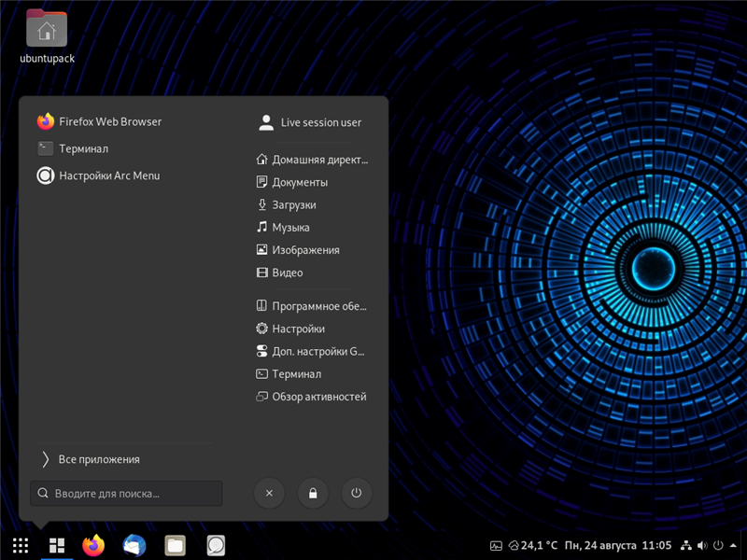Open the show applications grid in taskbar
Viewport: 747px width, 560px height.
[21, 545]
